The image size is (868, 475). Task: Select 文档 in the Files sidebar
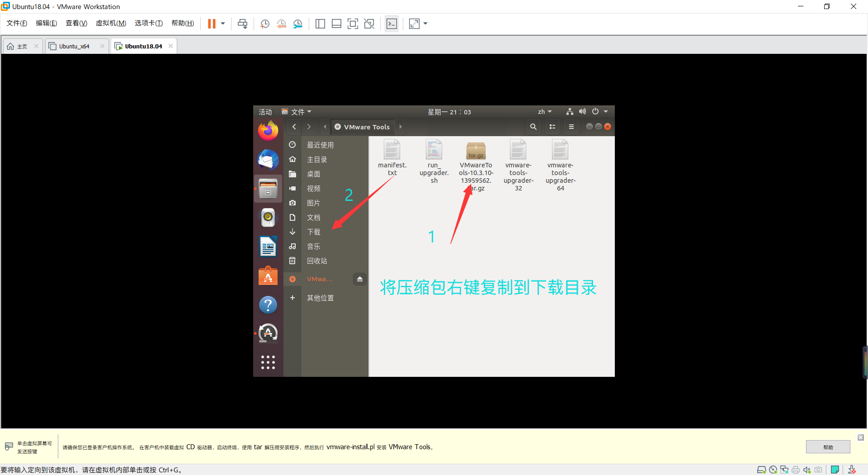coord(326,217)
